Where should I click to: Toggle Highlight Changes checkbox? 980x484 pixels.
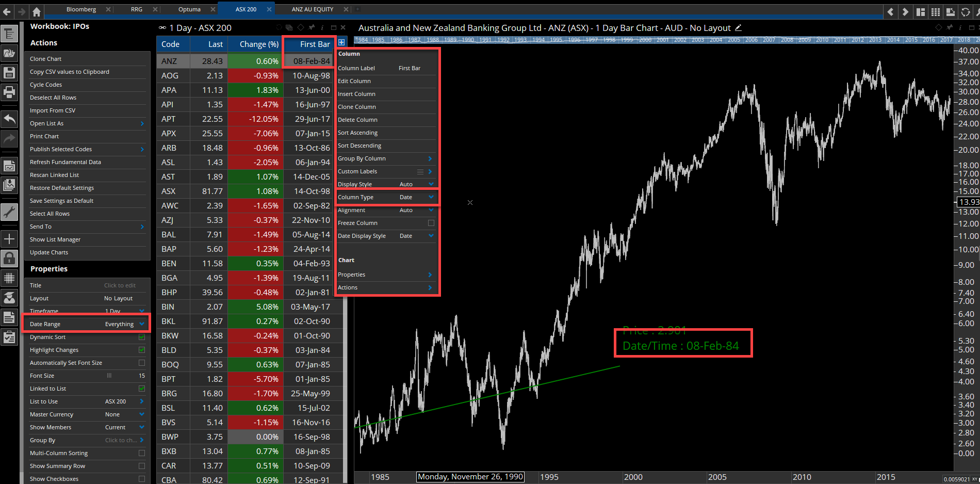coord(142,350)
